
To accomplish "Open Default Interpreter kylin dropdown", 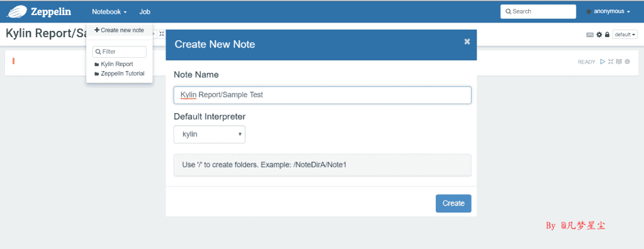I will coord(209,135).
